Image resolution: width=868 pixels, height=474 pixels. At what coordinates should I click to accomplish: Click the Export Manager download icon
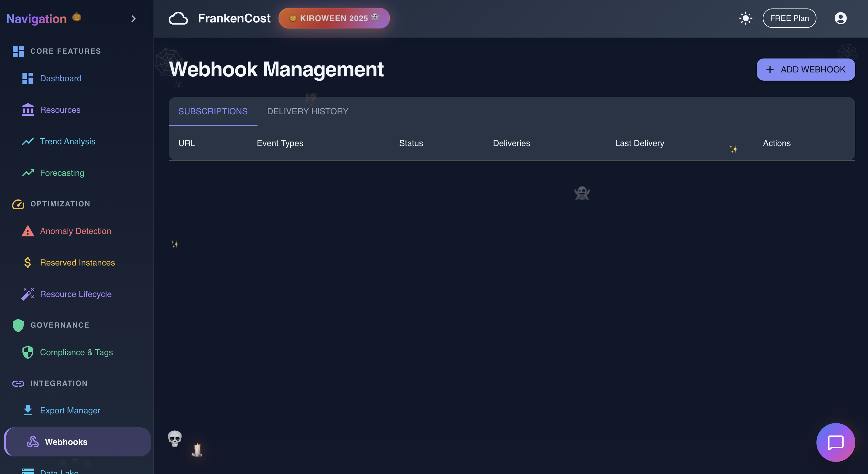point(28,410)
